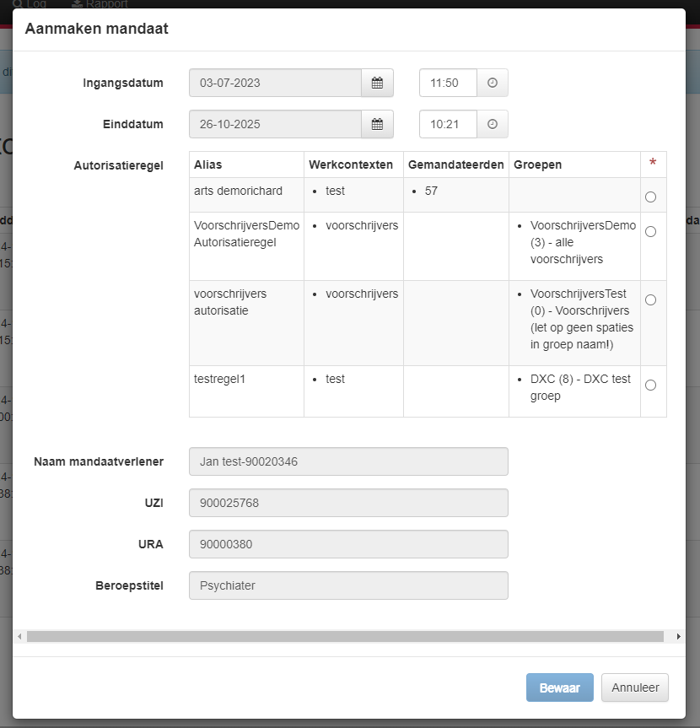Click the horizontal scrollbar left arrow
The image size is (700, 728).
coord(20,637)
